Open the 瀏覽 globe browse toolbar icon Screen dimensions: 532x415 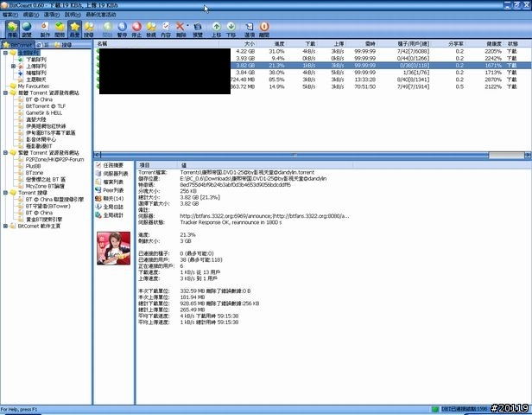point(27,29)
